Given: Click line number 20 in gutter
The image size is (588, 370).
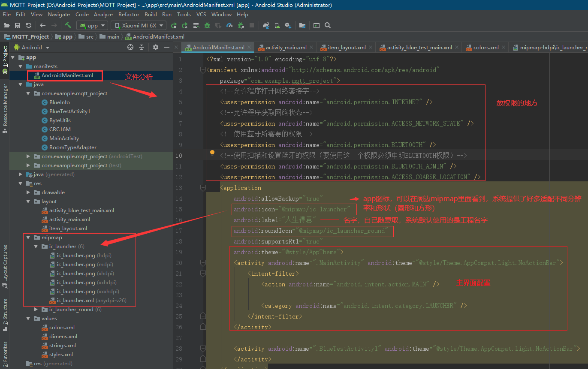Looking at the screenshot, I should pos(179,263).
